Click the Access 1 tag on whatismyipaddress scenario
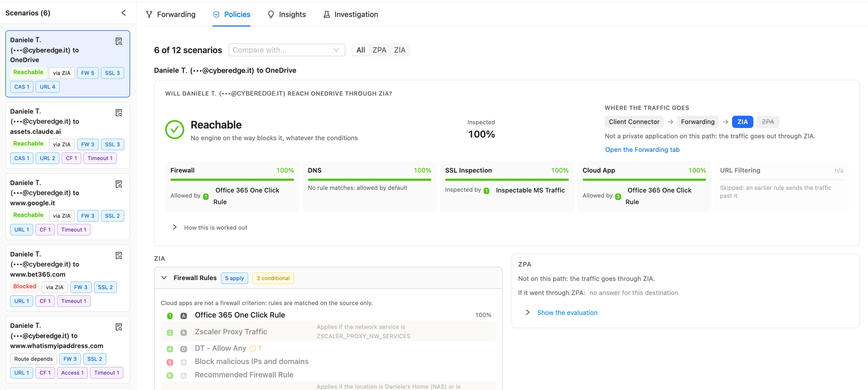 (72, 373)
